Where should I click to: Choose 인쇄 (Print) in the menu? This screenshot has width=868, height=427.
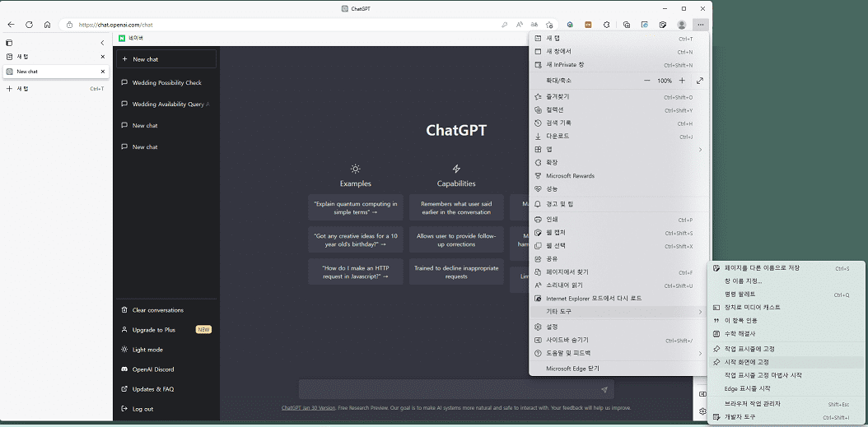coord(618,220)
